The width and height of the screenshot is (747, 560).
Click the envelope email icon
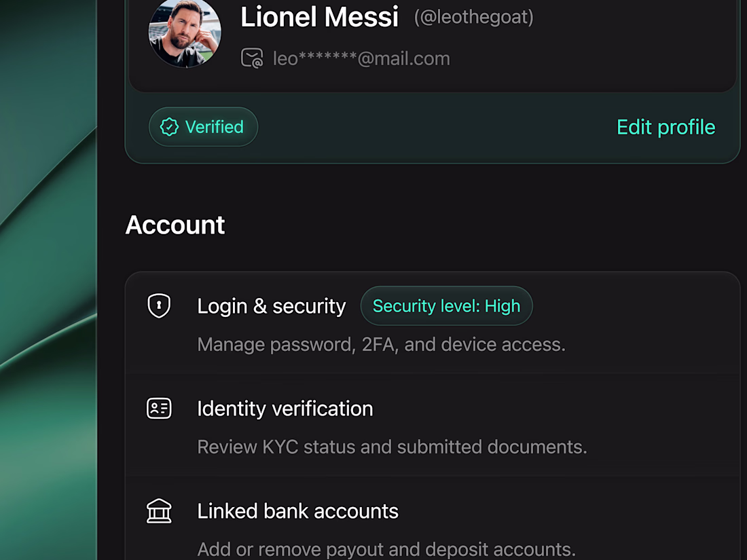[x=252, y=58]
